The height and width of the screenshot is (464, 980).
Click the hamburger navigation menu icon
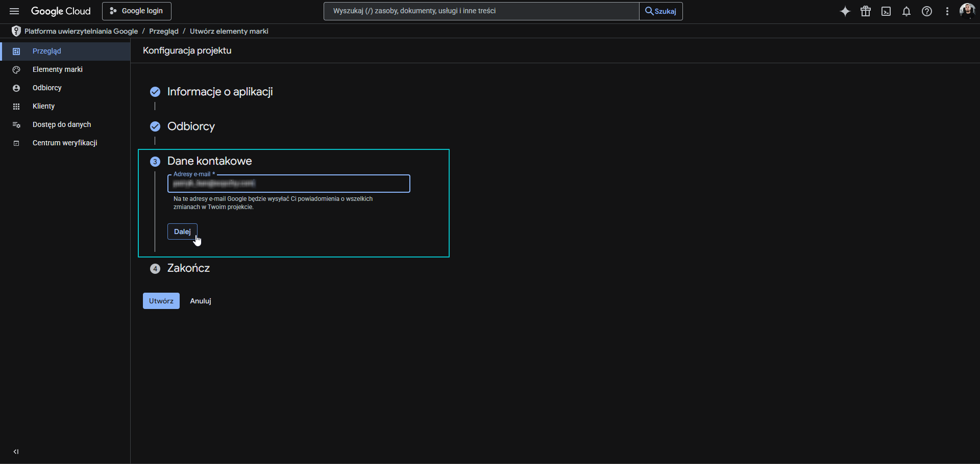point(14,11)
